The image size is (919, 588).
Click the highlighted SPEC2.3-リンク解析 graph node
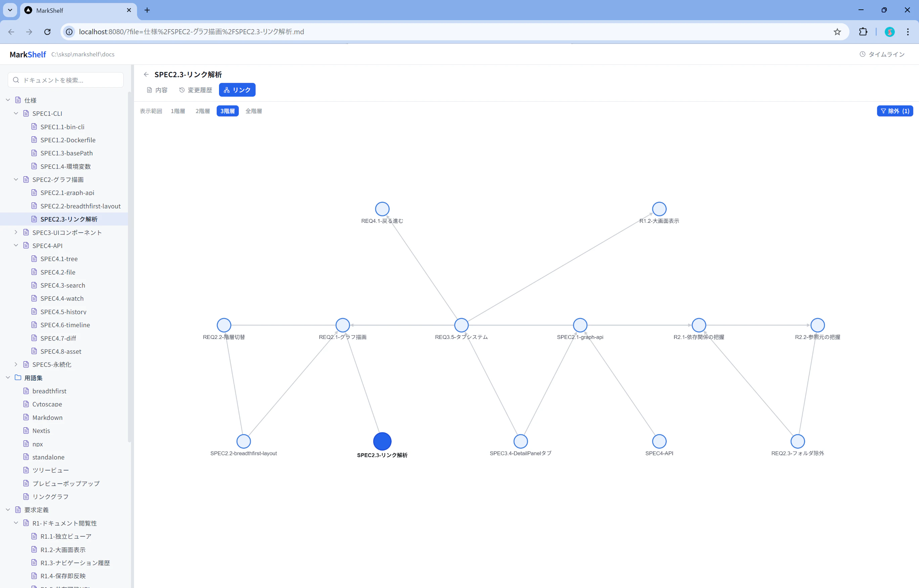382,441
